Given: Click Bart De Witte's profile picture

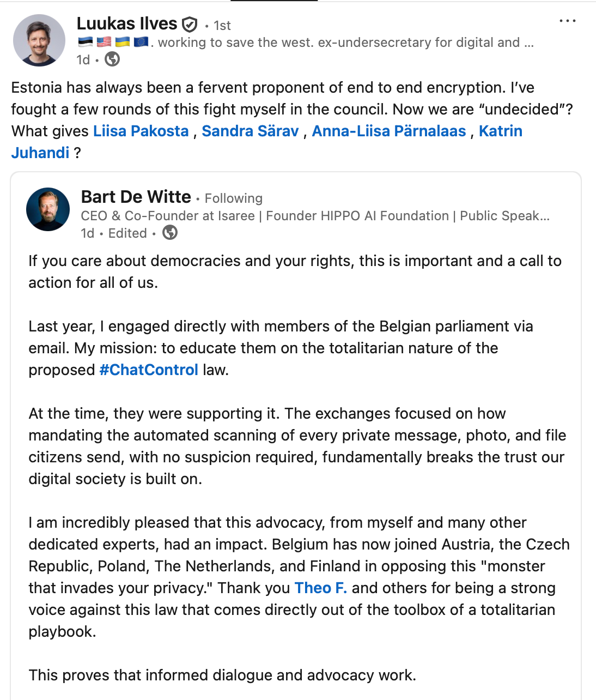Looking at the screenshot, I should click(x=48, y=209).
